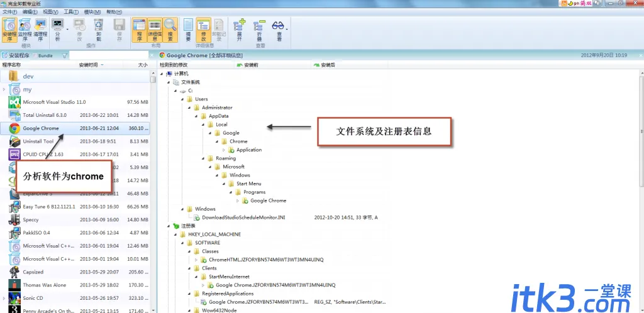Select the 安装程序 module icon
The width and height of the screenshot is (644, 313).
[9, 30]
